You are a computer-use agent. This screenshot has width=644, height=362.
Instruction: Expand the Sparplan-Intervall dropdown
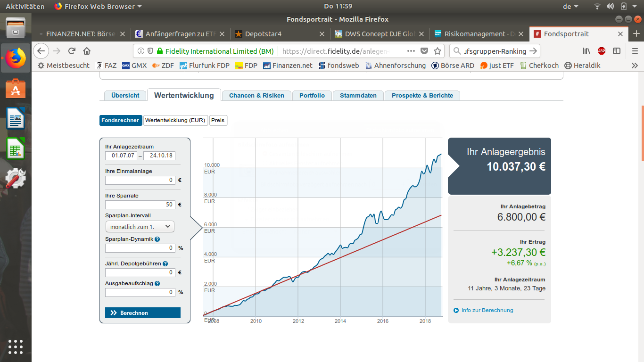(x=140, y=227)
